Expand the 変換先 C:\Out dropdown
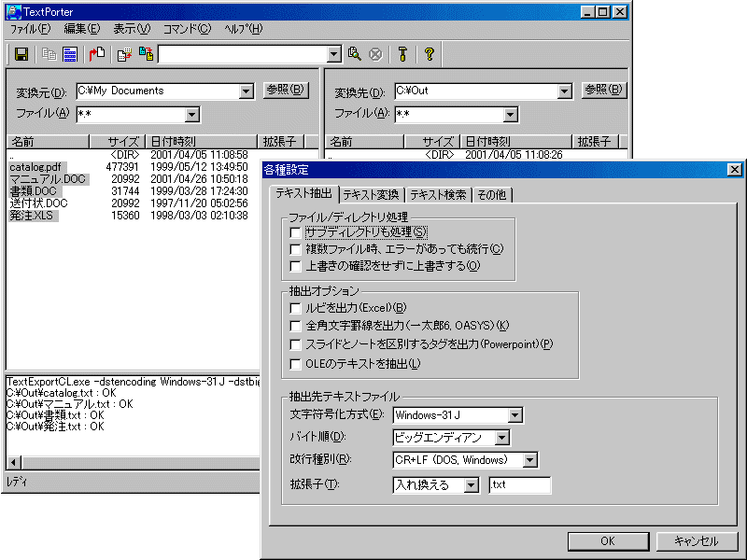 (x=565, y=91)
